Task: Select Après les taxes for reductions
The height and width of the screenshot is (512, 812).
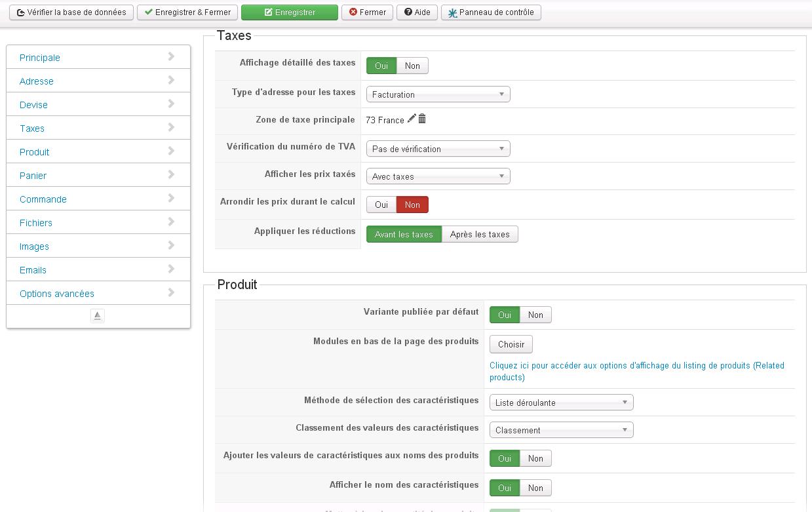Action: coord(480,234)
